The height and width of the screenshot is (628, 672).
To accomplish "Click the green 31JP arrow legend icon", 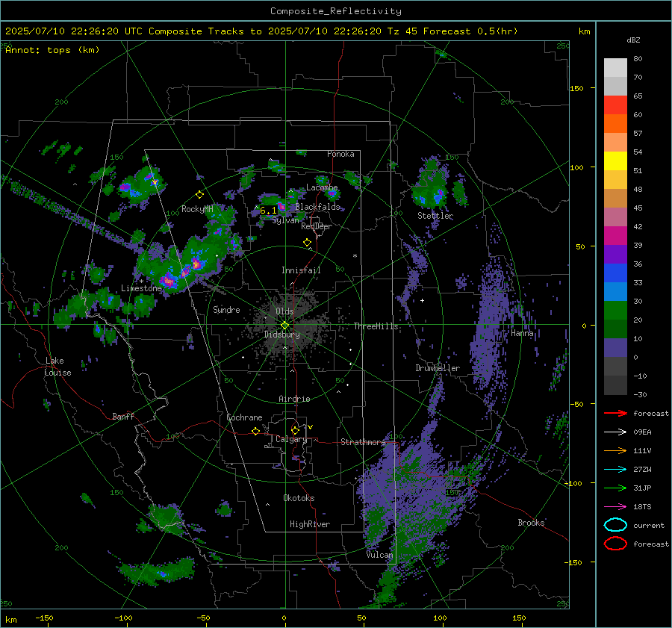I will click(615, 488).
